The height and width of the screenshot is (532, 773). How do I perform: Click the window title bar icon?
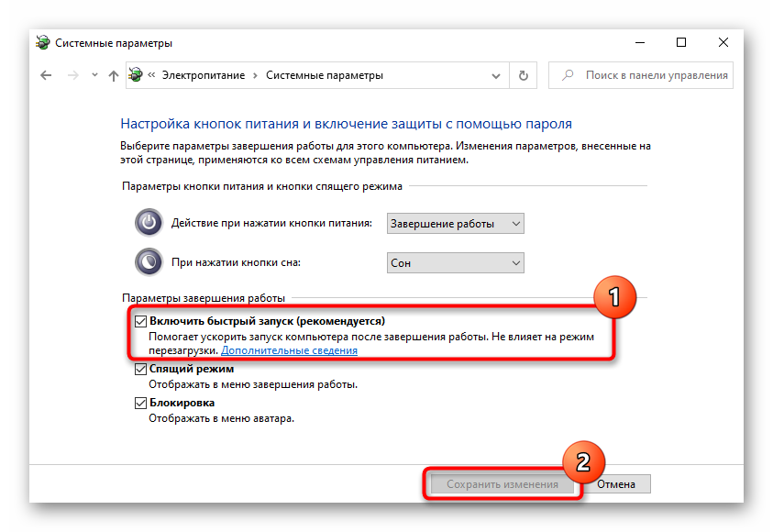point(43,42)
